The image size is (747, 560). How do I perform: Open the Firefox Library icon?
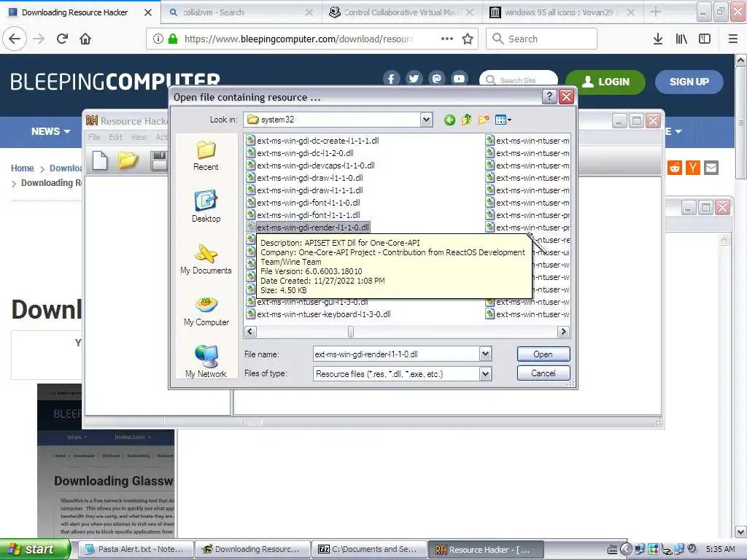[681, 39]
